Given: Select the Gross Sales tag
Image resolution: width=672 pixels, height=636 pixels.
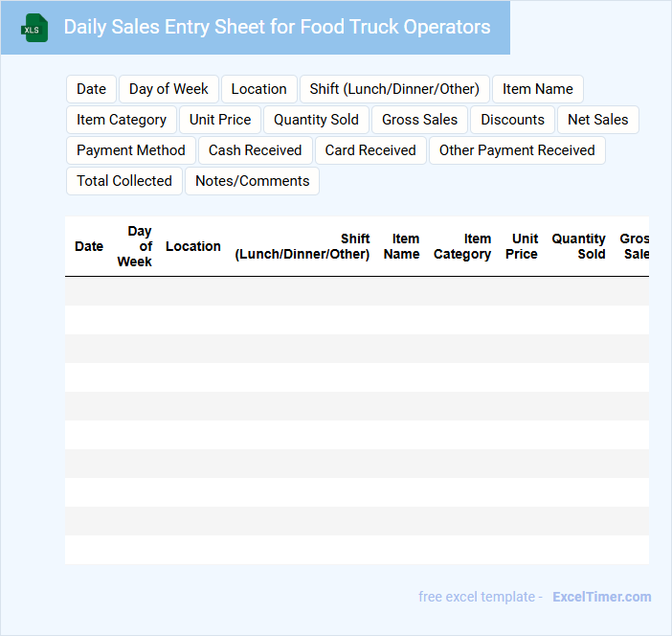Looking at the screenshot, I should coord(419,120).
